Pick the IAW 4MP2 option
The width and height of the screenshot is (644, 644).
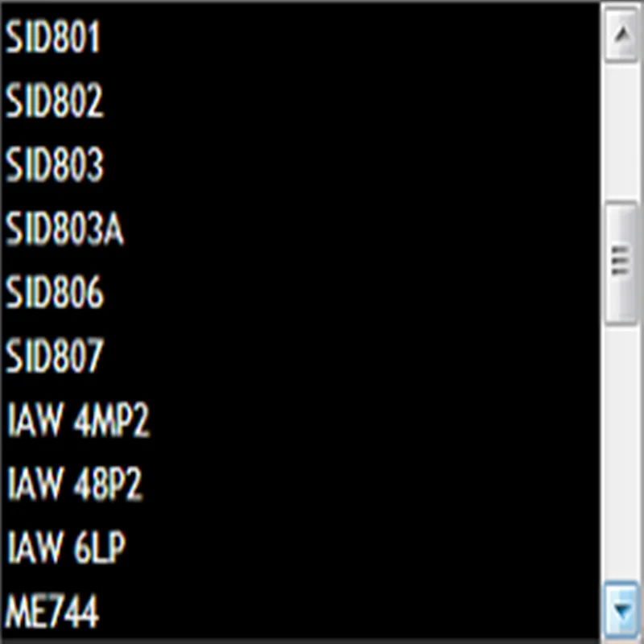click(78, 419)
